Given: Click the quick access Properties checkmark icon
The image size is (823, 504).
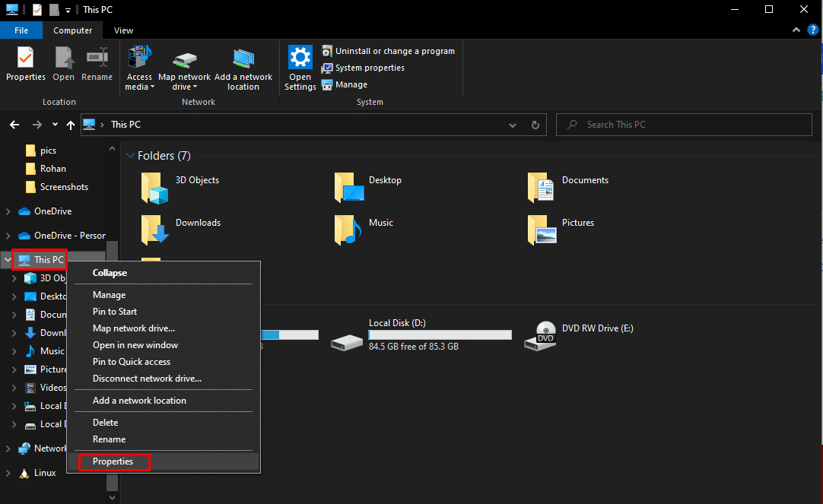Looking at the screenshot, I should coord(37,9).
